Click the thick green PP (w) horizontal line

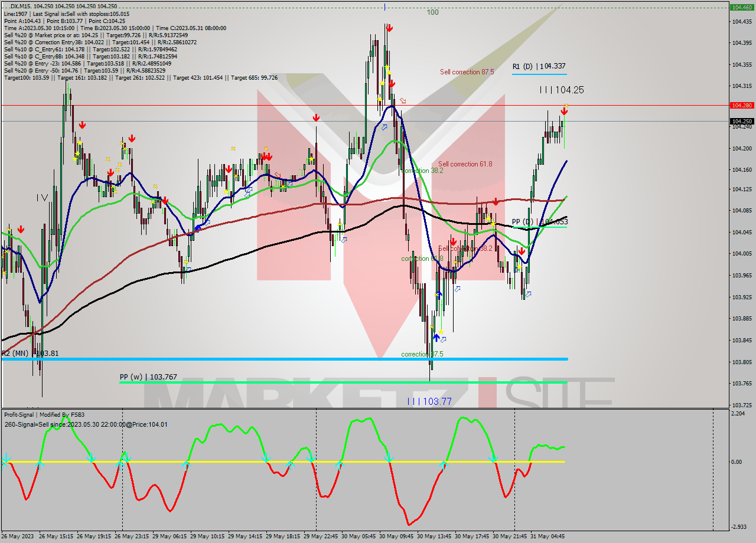point(343,382)
